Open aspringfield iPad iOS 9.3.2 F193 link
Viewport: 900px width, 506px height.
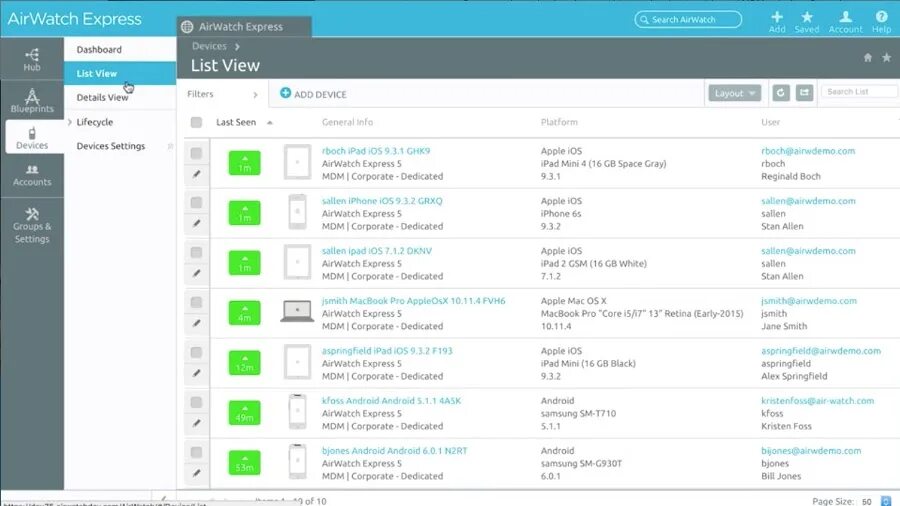coord(387,351)
